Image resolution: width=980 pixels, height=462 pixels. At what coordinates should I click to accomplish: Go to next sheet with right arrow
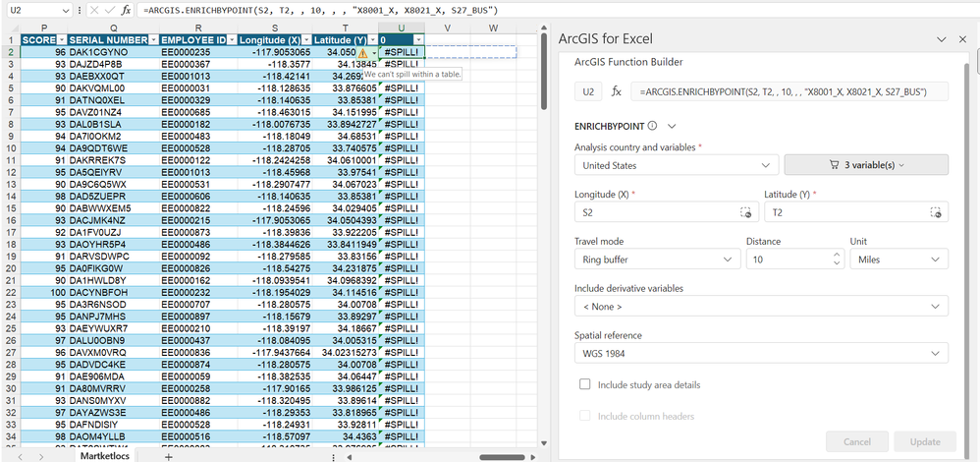click(41, 457)
